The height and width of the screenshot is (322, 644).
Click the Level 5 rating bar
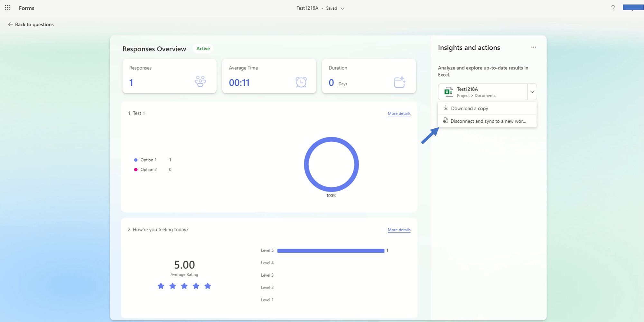(x=331, y=251)
